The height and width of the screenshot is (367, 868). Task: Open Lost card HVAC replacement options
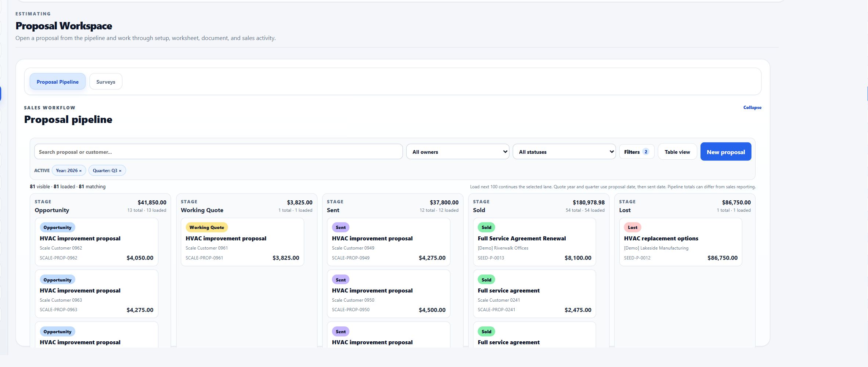click(681, 242)
